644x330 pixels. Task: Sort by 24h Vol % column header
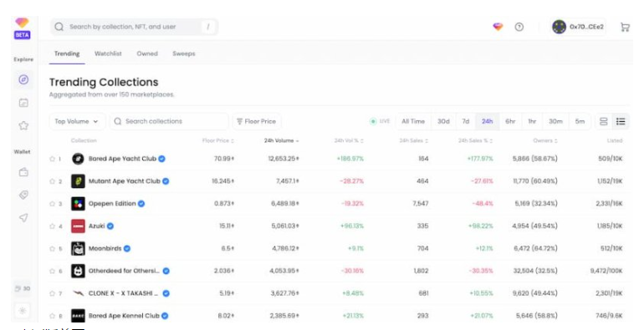(349, 141)
